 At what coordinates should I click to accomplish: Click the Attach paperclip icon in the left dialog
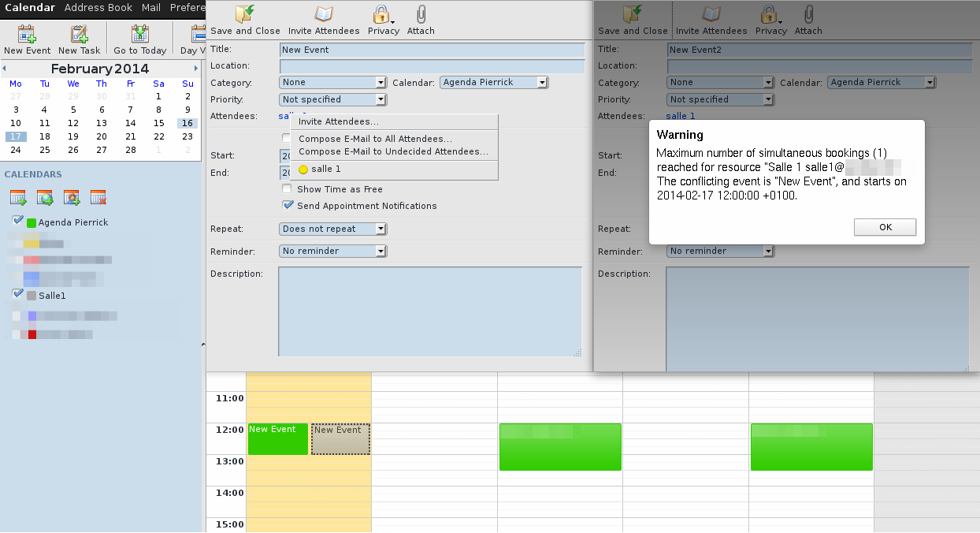(421, 15)
